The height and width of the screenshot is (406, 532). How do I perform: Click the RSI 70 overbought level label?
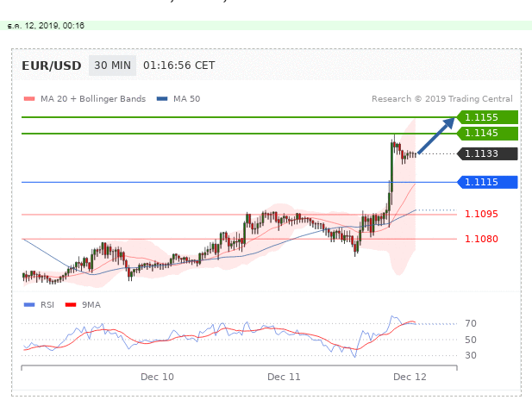click(471, 323)
